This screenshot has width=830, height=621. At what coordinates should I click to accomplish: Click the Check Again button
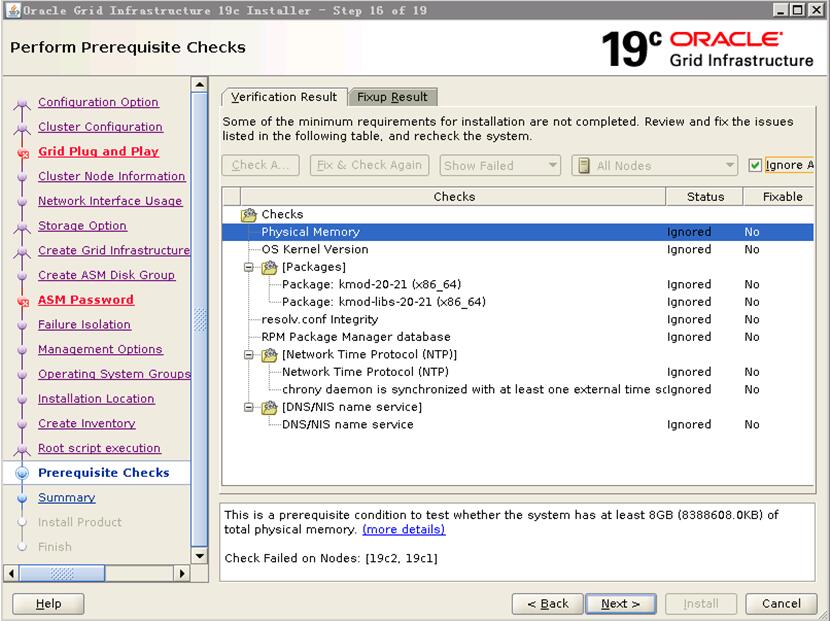(x=260, y=165)
